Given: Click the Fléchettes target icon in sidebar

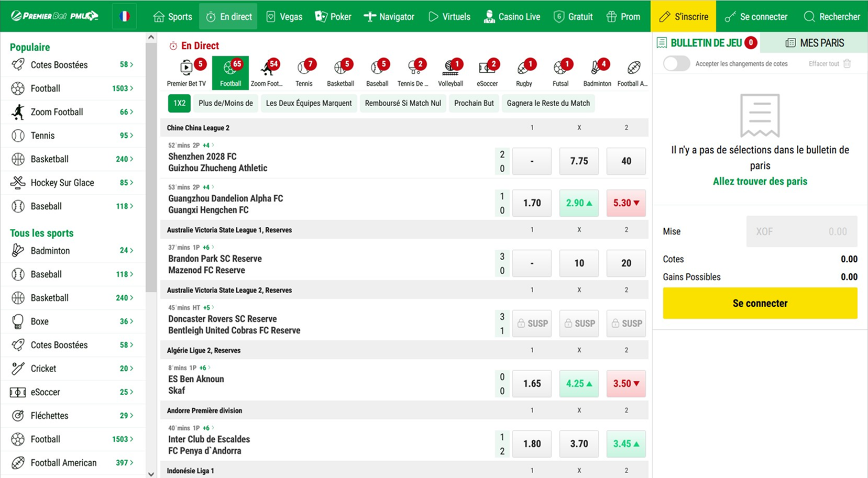Looking at the screenshot, I should click(x=18, y=416).
